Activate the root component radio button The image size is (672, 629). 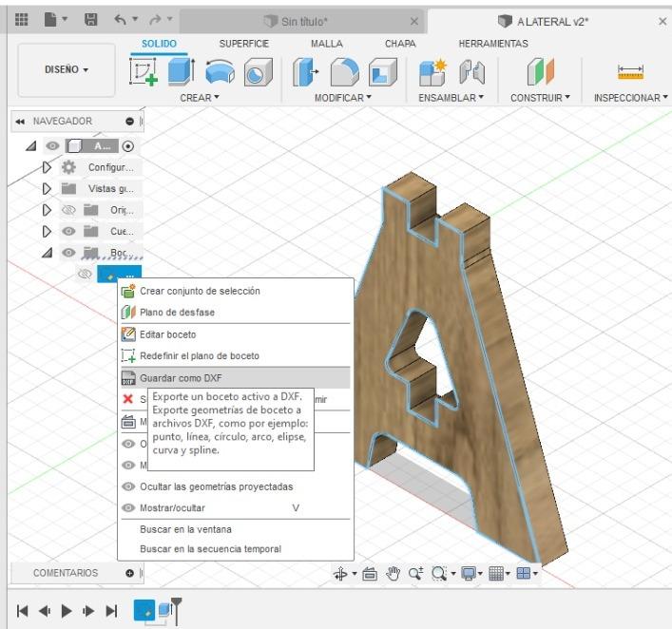pyautogui.click(x=127, y=146)
